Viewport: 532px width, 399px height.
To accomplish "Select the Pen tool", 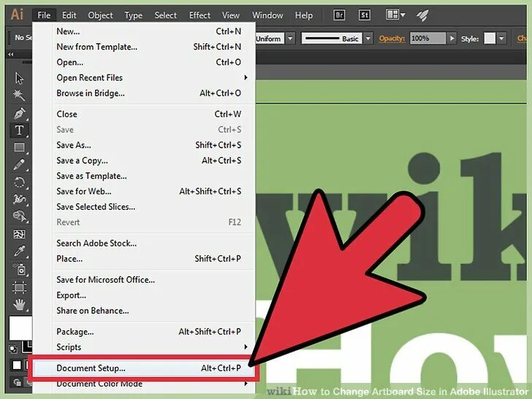I will [x=19, y=113].
